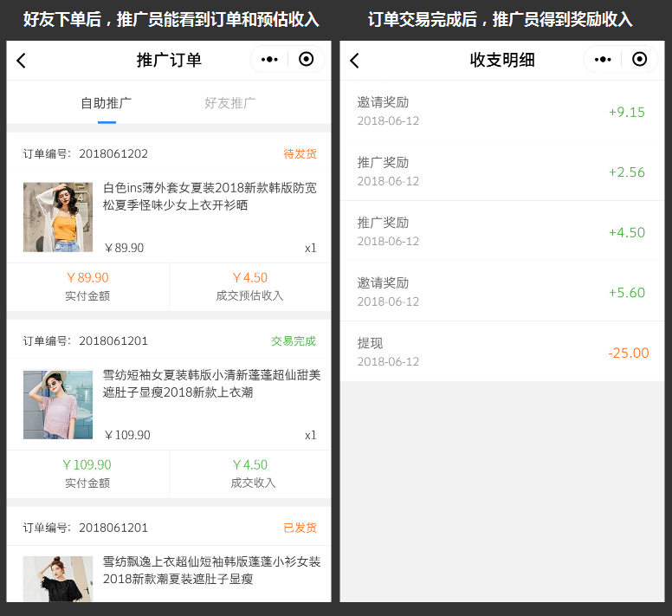Open the 邀请奖励 +9.15 record
Viewport: 672px width, 616px height.
(501, 111)
